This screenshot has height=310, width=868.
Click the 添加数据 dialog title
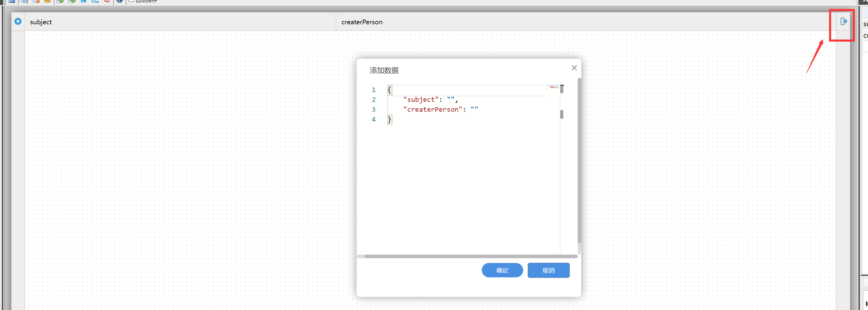click(x=384, y=70)
